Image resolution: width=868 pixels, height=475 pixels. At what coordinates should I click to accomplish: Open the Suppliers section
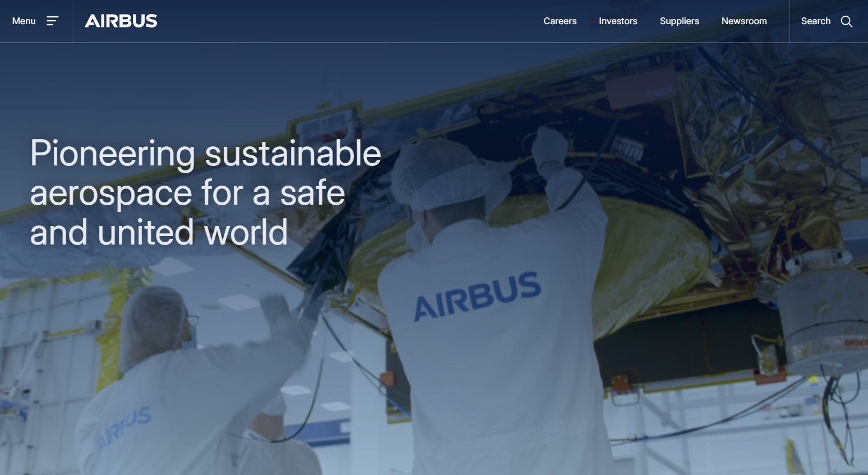pos(679,21)
